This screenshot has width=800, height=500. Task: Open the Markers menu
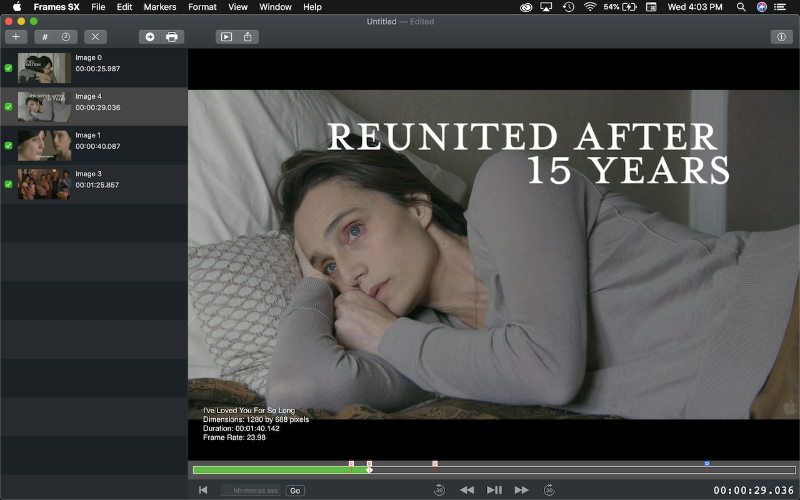160,7
